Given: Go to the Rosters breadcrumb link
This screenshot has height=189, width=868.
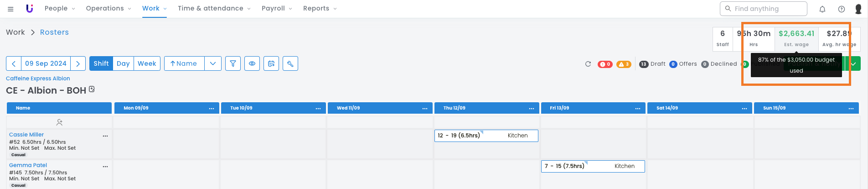Looking at the screenshot, I should 54,32.
